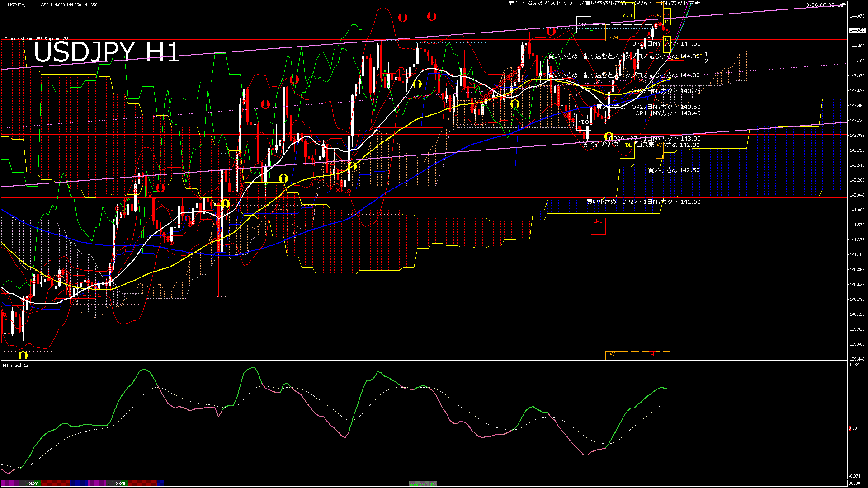Select the 144.50 NY cut level text
This screenshot has height=488, width=868.
click(666, 44)
